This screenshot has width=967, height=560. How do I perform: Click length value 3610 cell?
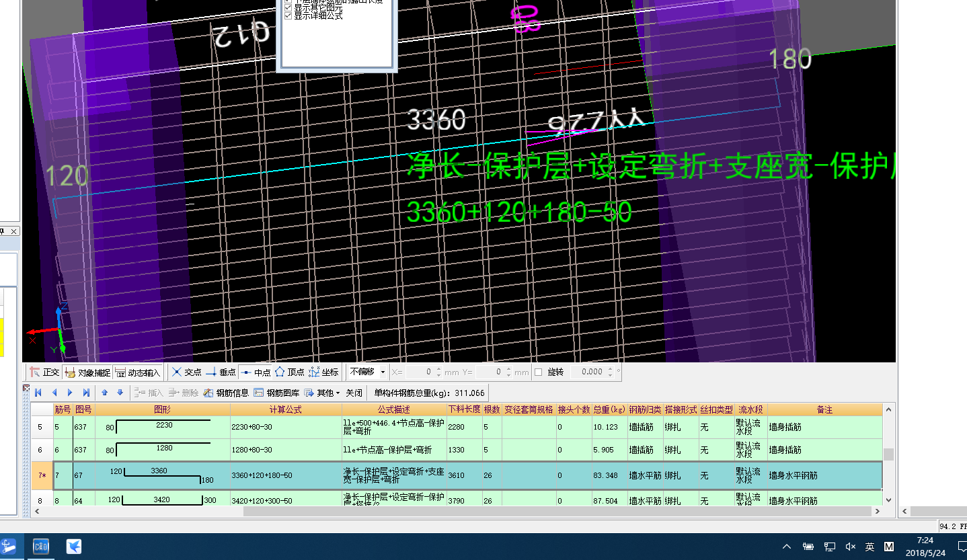point(464,475)
